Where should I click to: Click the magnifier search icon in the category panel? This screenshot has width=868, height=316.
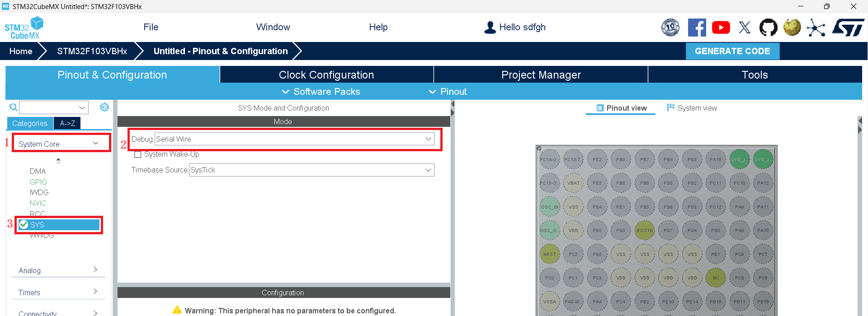[14, 107]
